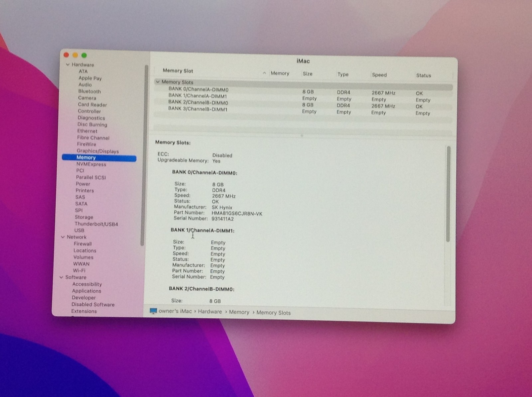This screenshot has height=397, width=532.
Task: Open Wi-Fi network details
Action: coord(79,270)
